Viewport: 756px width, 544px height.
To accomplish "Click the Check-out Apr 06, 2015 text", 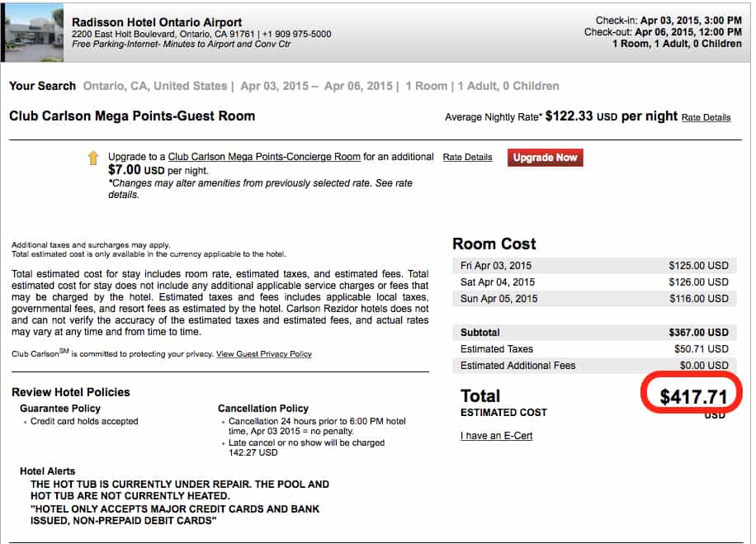I will [663, 32].
